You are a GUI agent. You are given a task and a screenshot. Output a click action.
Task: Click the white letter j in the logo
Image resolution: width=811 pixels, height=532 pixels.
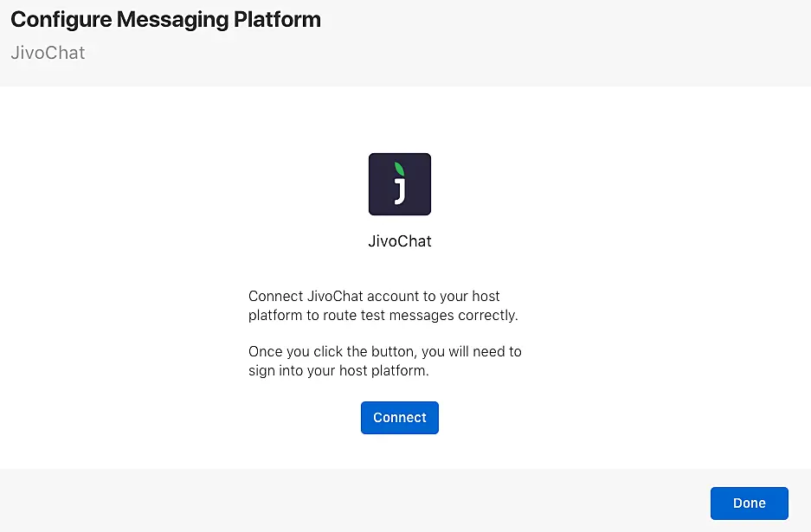tap(399, 190)
